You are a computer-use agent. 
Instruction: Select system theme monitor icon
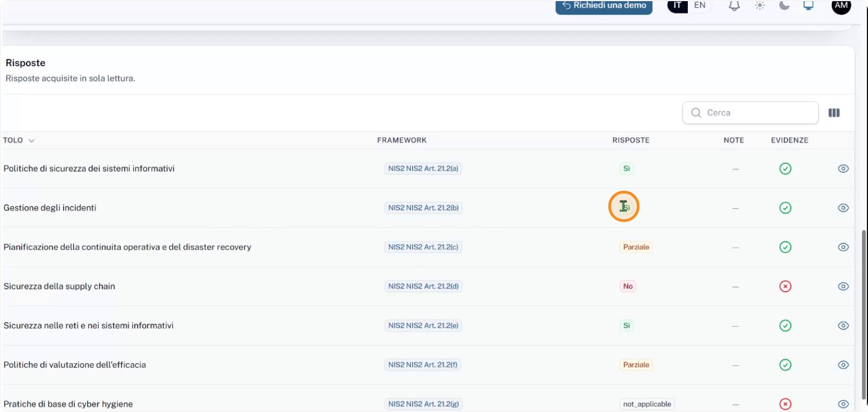(x=809, y=6)
